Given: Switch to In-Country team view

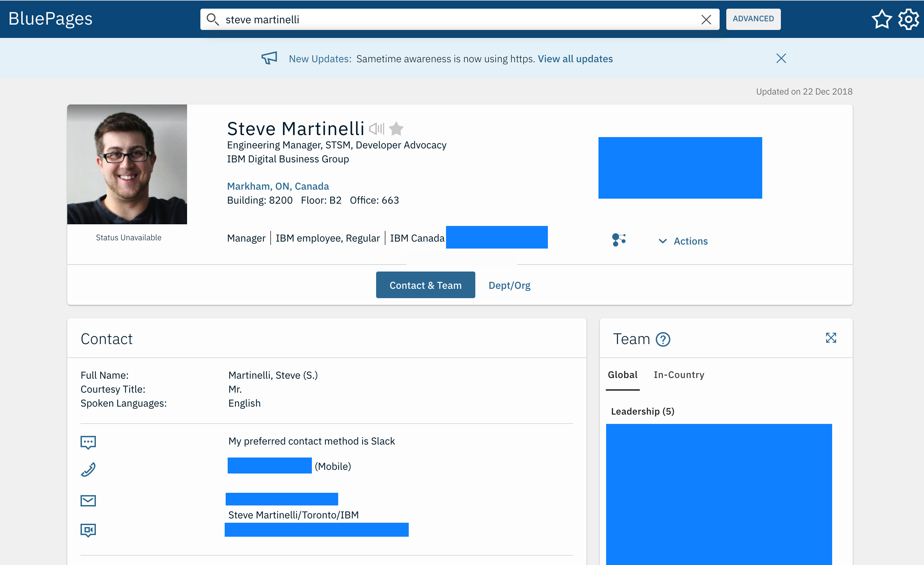Looking at the screenshot, I should tap(679, 375).
